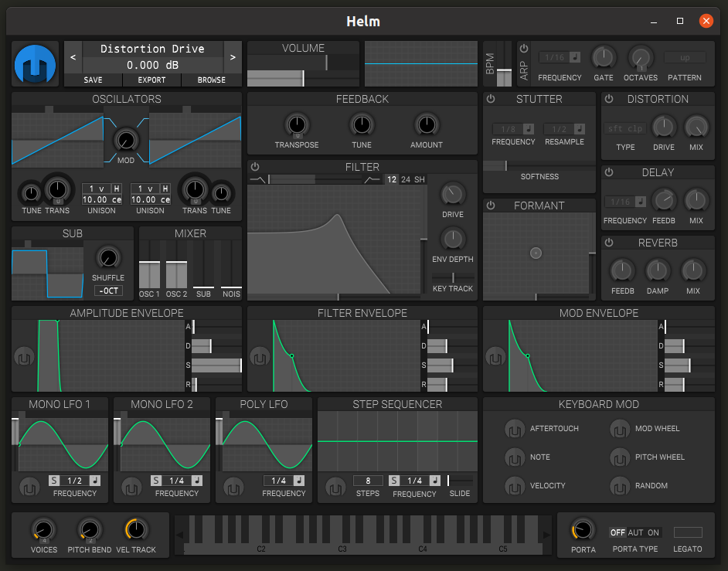Click the Mod Wheel modulation icon
The image size is (728, 571).
point(620,429)
